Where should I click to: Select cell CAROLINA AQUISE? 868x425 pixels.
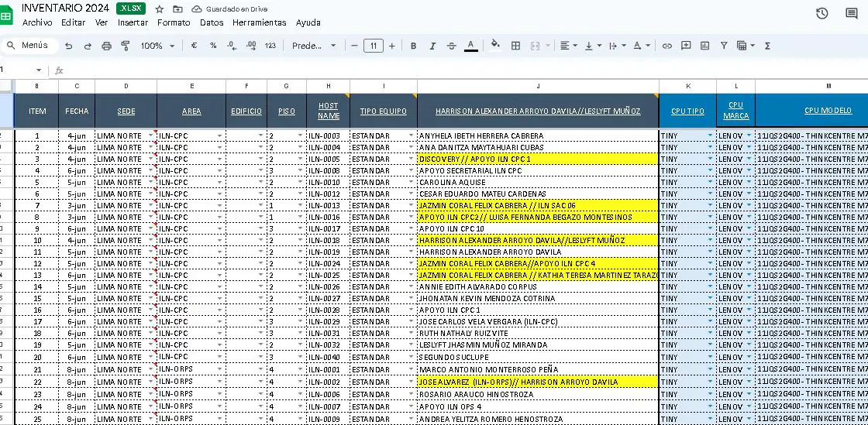[538, 183]
